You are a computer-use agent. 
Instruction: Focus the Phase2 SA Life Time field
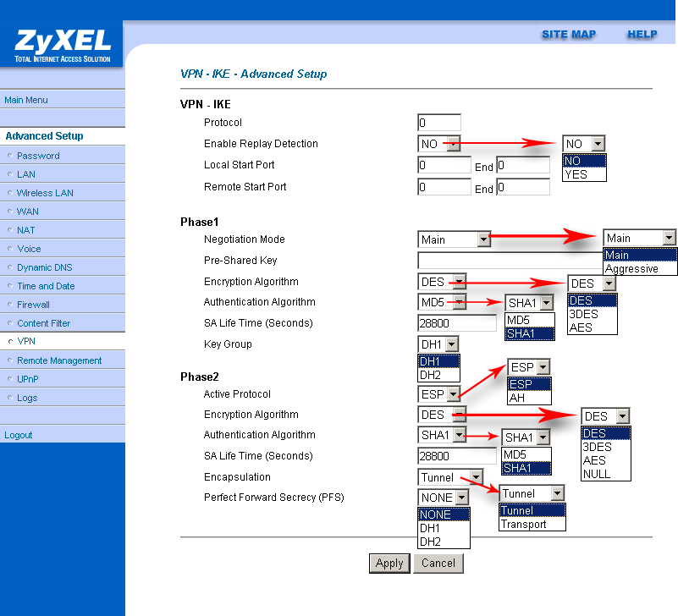pyautogui.click(x=457, y=455)
